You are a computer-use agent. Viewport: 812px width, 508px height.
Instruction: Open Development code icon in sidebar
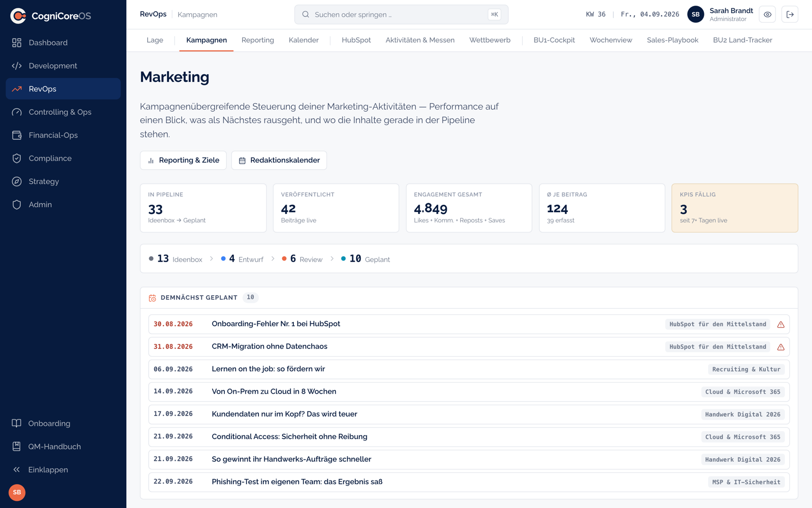[x=17, y=66]
